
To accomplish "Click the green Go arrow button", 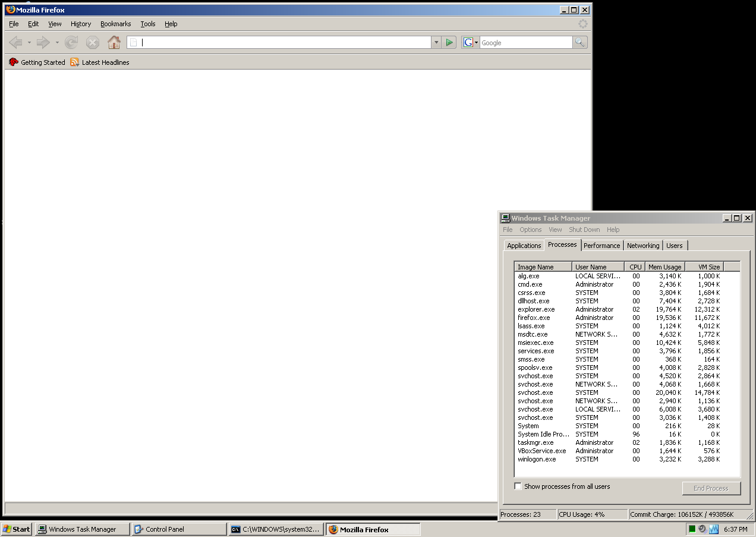I will [x=450, y=42].
